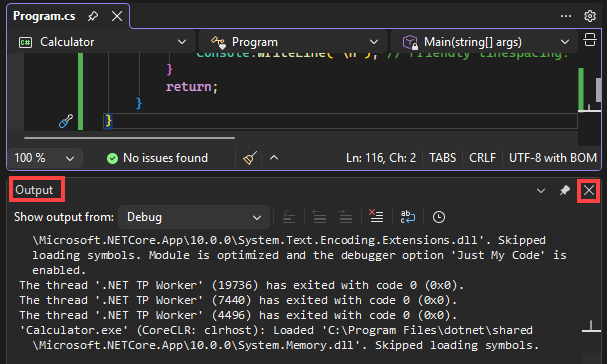The image size is (607, 364).
Task: Pin the Program.cs tab
Action: click(x=93, y=16)
